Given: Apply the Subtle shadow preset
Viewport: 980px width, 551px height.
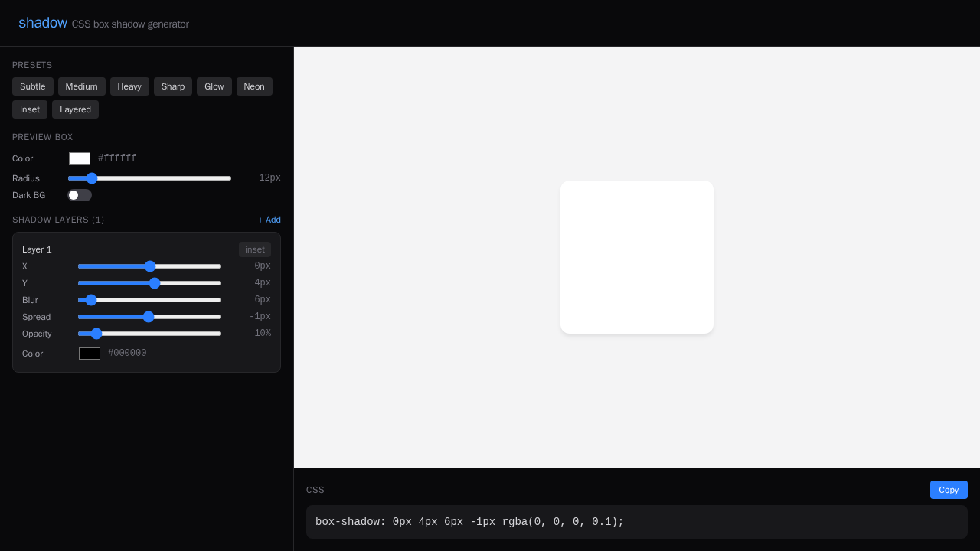Looking at the screenshot, I should pos(32,86).
